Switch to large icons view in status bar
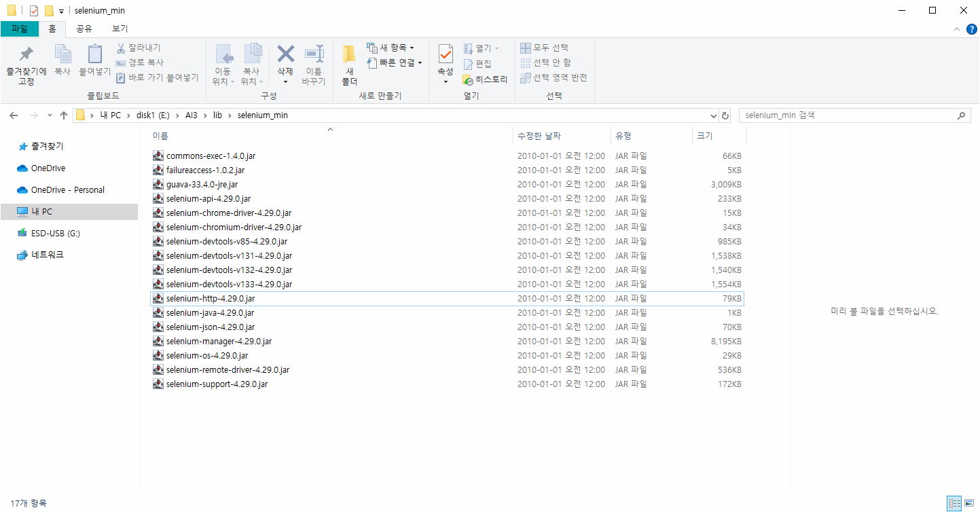Image resolution: width=980 pixels, height=512 pixels. pyautogui.click(x=968, y=503)
